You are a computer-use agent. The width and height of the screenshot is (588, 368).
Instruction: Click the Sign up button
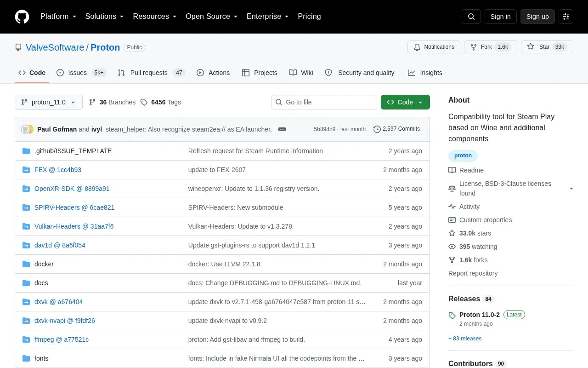(x=537, y=17)
